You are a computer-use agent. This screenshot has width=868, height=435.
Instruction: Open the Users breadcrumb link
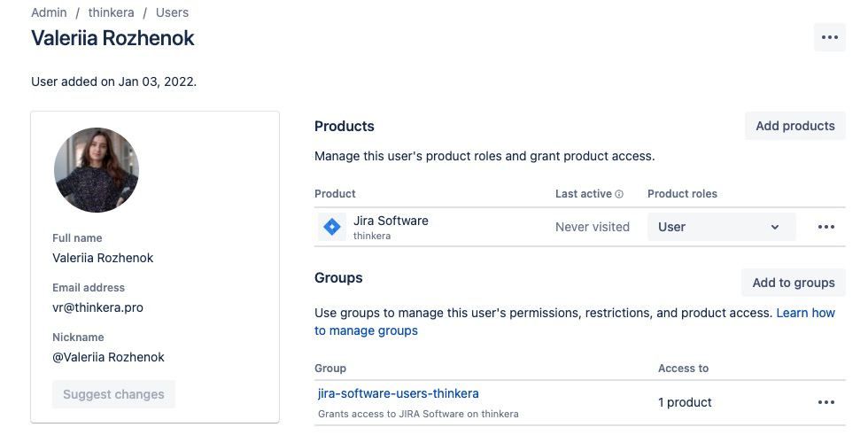(x=172, y=12)
